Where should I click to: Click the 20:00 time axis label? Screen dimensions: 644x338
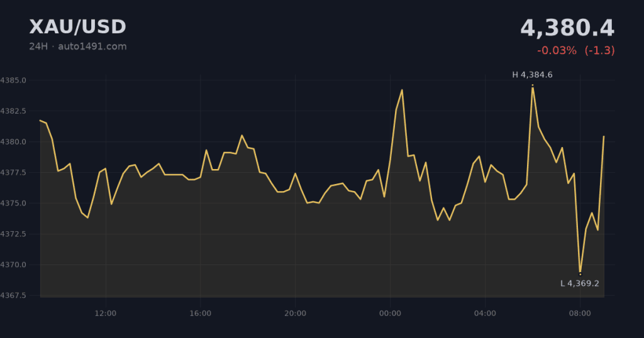pyautogui.click(x=296, y=313)
